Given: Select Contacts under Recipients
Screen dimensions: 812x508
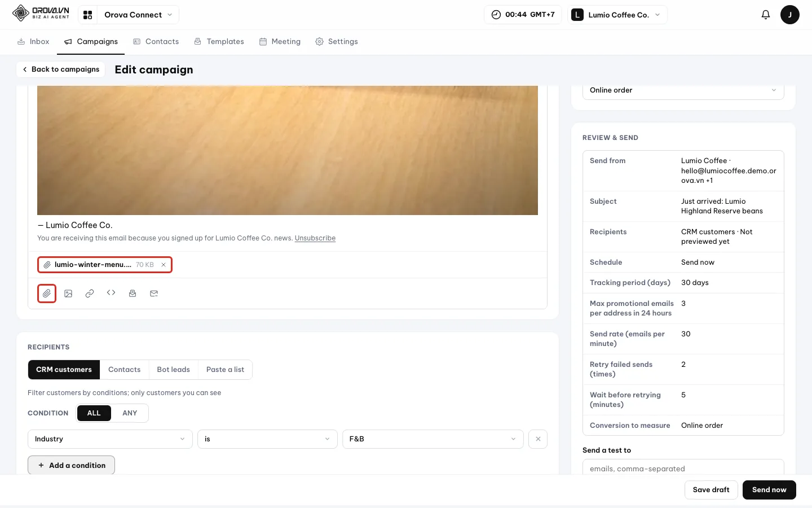Looking at the screenshot, I should coord(124,370).
